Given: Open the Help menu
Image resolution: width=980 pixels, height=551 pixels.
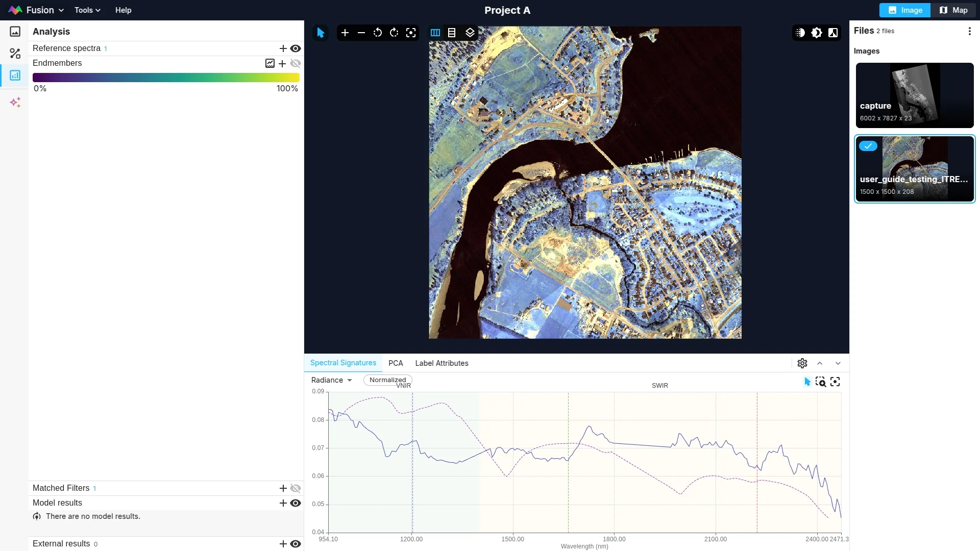Looking at the screenshot, I should tap(123, 10).
